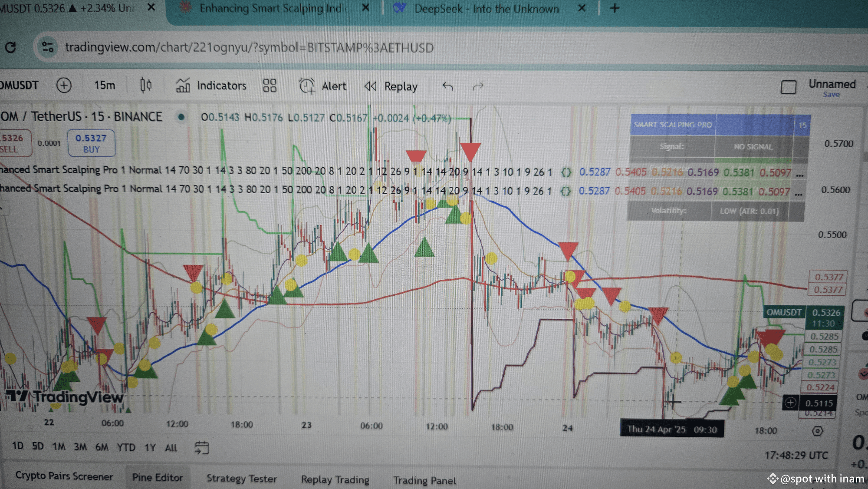Create an Alert
Viewport: 868px width, 489px height.
(x=322, y=86)
